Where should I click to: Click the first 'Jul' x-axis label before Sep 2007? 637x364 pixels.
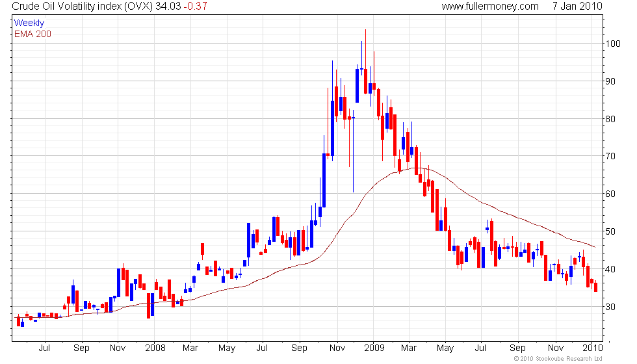(x=44, y=348)
